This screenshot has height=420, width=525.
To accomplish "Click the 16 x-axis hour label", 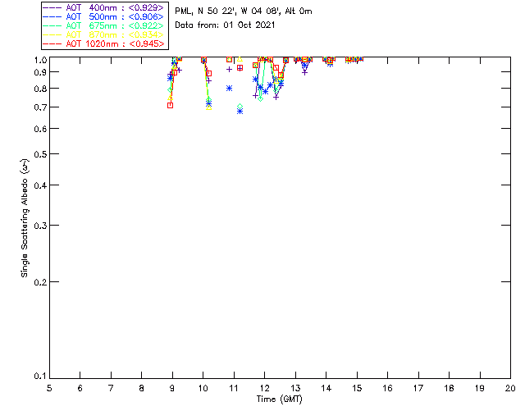I will 387,388.
